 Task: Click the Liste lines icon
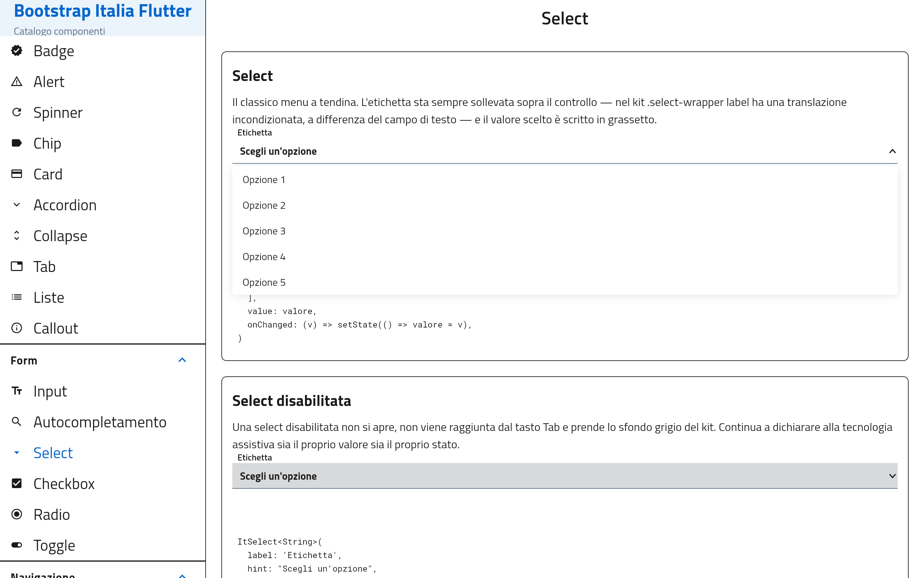[x=17, y=297]
